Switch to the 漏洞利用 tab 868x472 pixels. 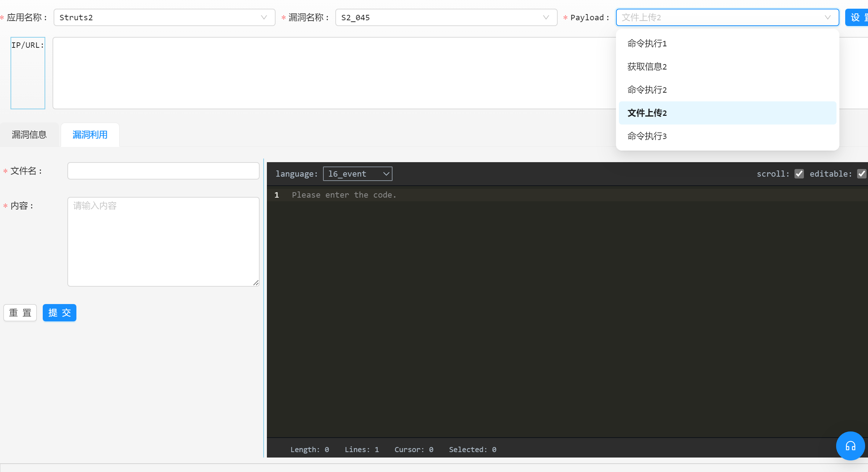click(90, 135)
